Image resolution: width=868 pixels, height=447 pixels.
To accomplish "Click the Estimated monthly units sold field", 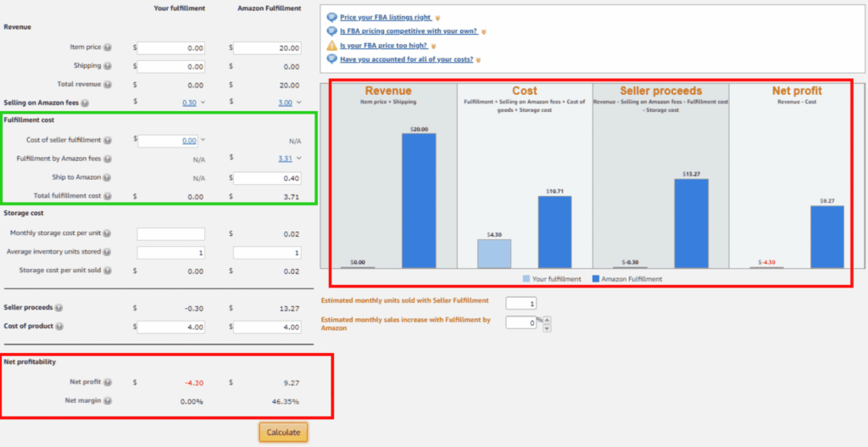I will (521, 304).
